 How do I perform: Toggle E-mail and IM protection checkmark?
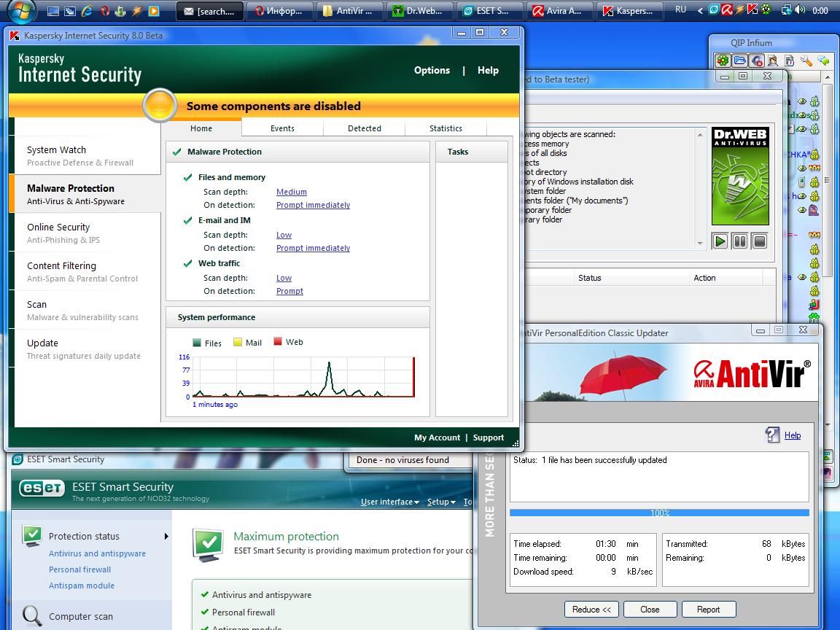click(x=187, y=220)
